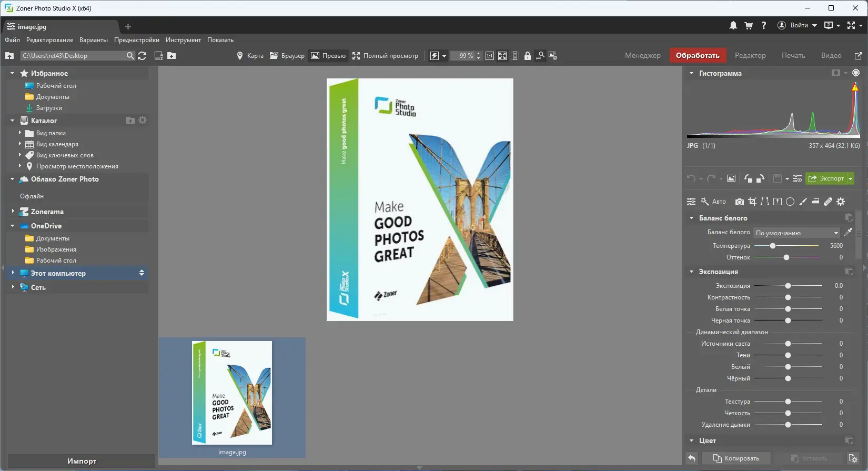Viewport: 868px width, 471px height.
Task: Open the Инструмент menu
Action: (183, 40)
